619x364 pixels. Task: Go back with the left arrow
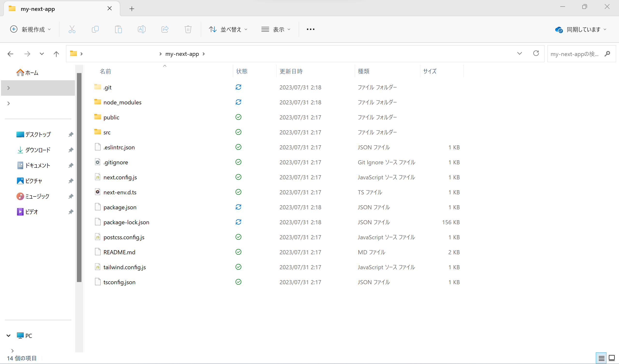(x=10, y=54)
